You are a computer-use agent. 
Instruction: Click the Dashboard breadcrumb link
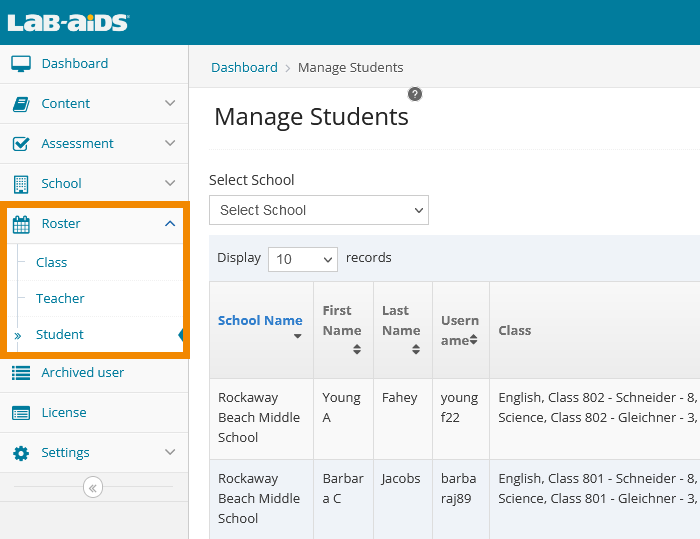[244, 68]
